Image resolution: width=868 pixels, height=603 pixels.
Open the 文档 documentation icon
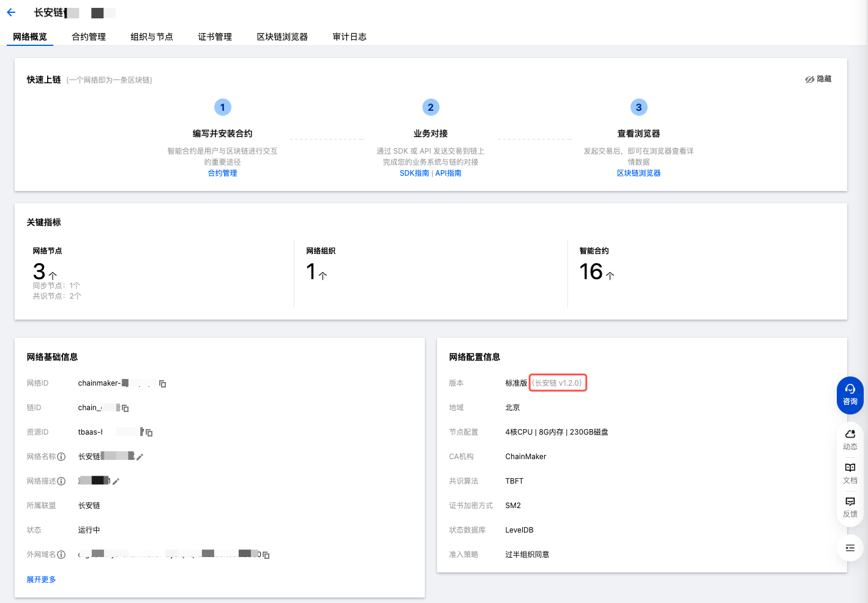pos(850,473)
